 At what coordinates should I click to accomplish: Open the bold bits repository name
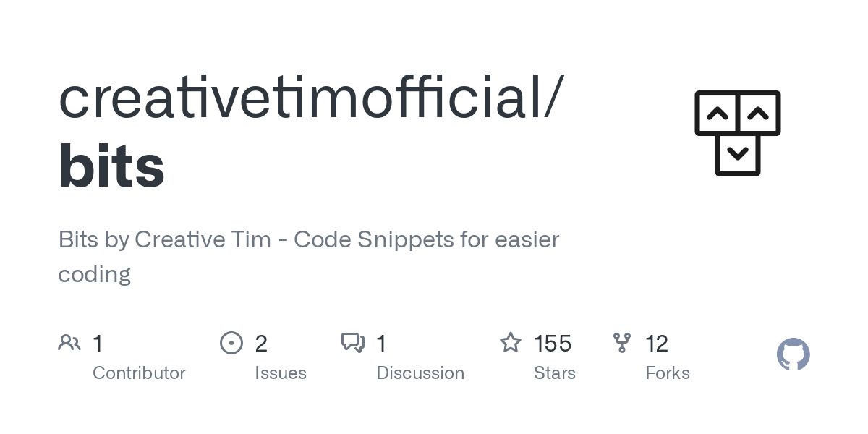point(111,166)
